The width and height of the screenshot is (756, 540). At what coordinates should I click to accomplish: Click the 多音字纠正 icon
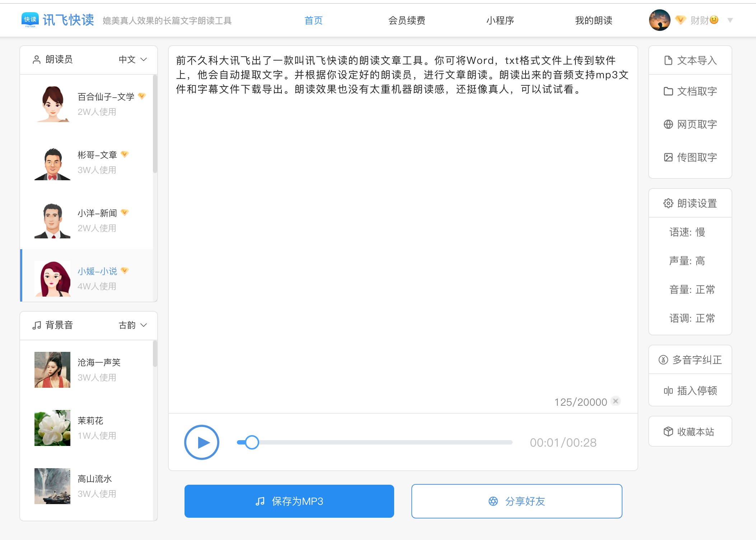coord(663,360)
